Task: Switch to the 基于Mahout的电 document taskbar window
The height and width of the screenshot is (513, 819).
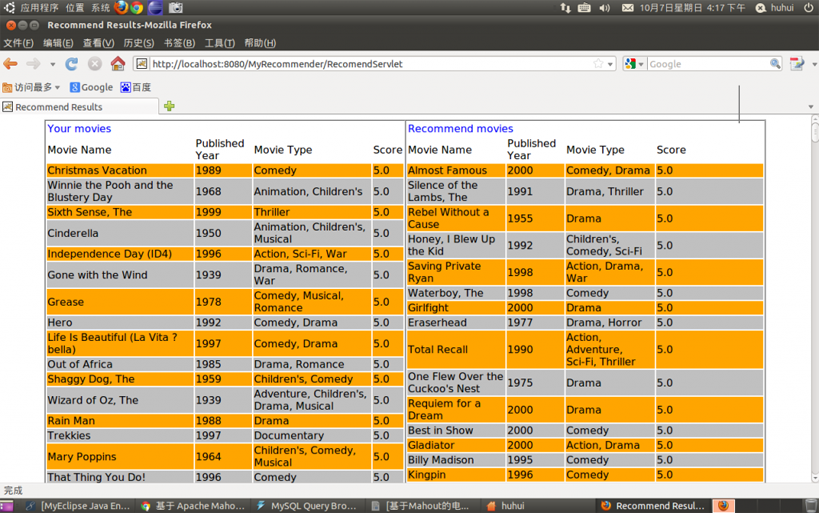Action: point(421,506)
